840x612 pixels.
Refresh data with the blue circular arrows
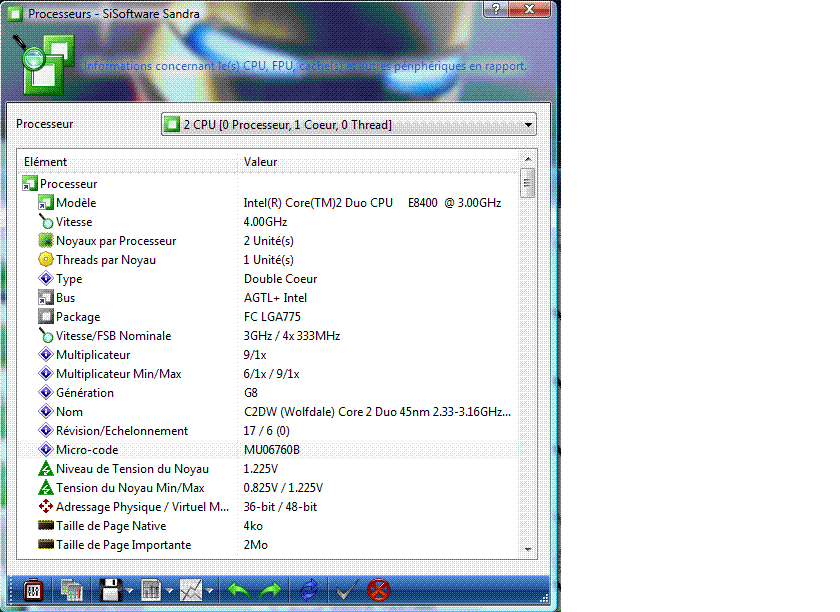point(309,591)
